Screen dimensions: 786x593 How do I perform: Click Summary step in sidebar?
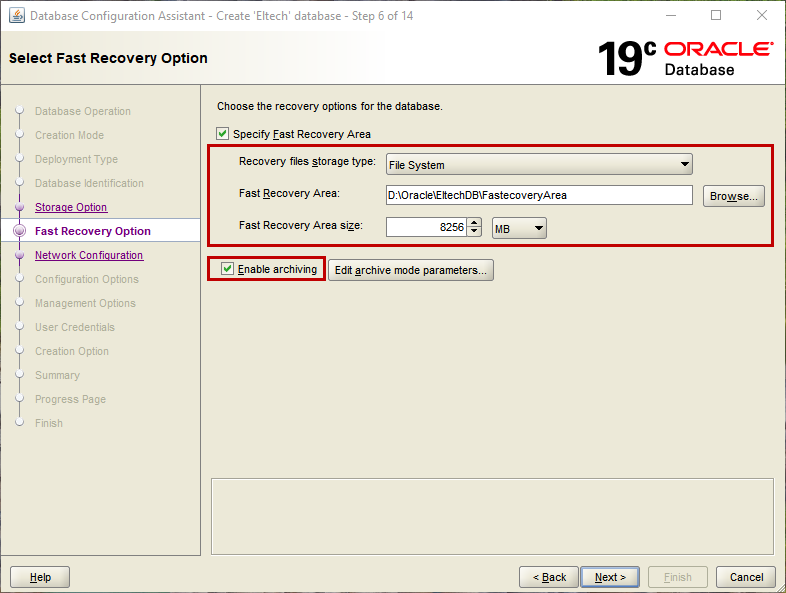[x=57, y=375]
